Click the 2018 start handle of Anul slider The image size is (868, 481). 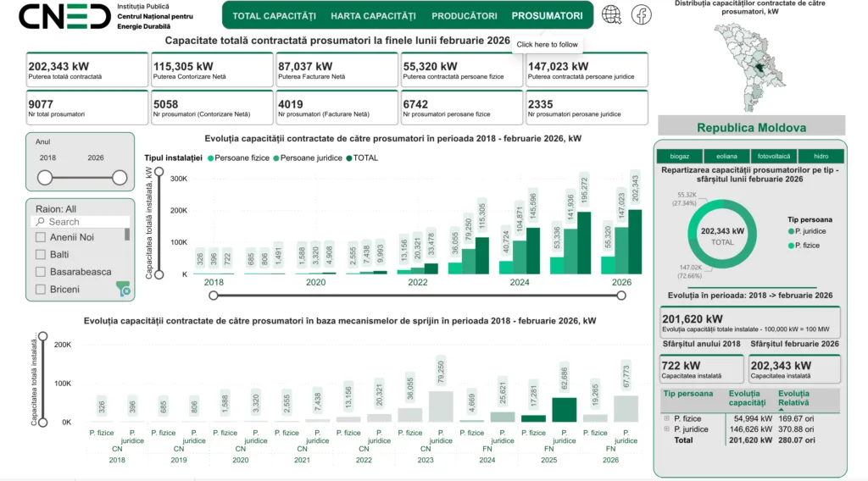point(45,178)
